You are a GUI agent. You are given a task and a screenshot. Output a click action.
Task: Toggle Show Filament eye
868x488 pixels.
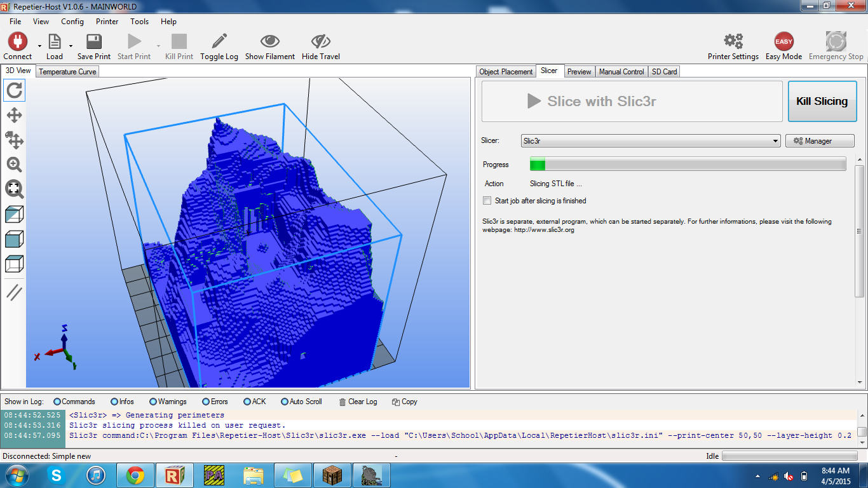point(270,41)
